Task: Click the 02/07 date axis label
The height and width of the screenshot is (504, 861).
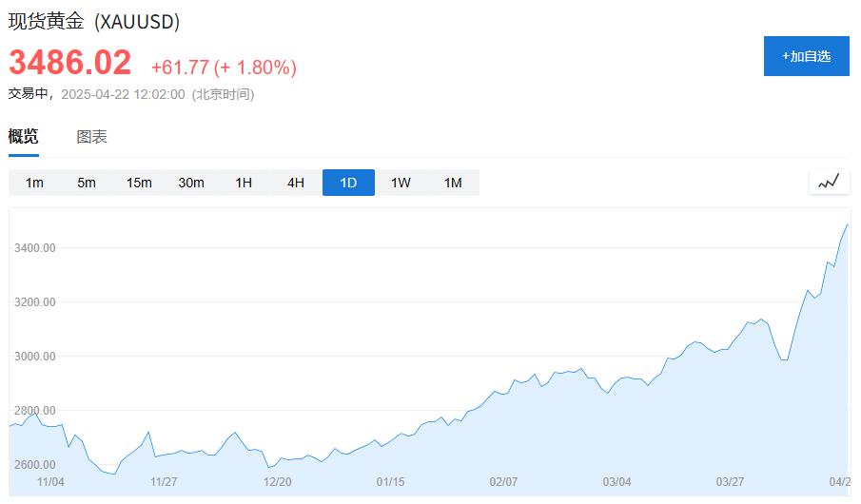Action: point(503,482)
